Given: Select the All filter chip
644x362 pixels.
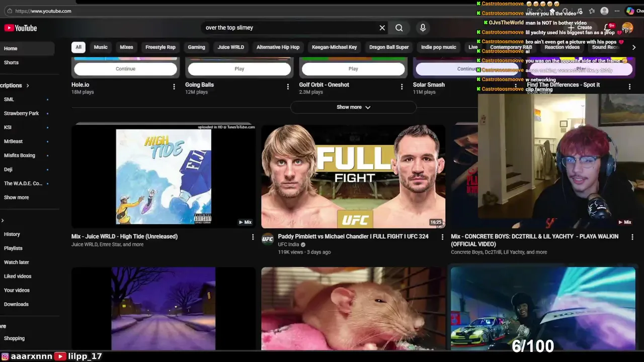Looking at the screenshot, I should [78, 47].
